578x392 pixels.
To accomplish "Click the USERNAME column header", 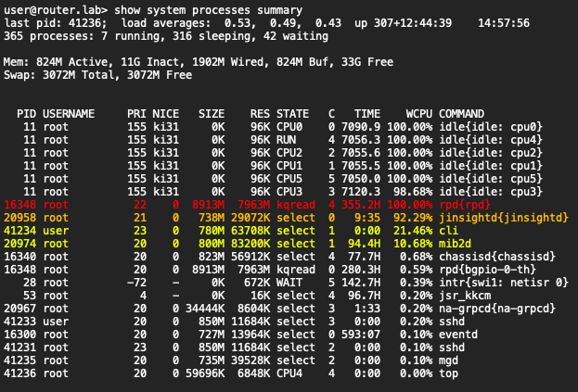I will (x=69, y=114).
